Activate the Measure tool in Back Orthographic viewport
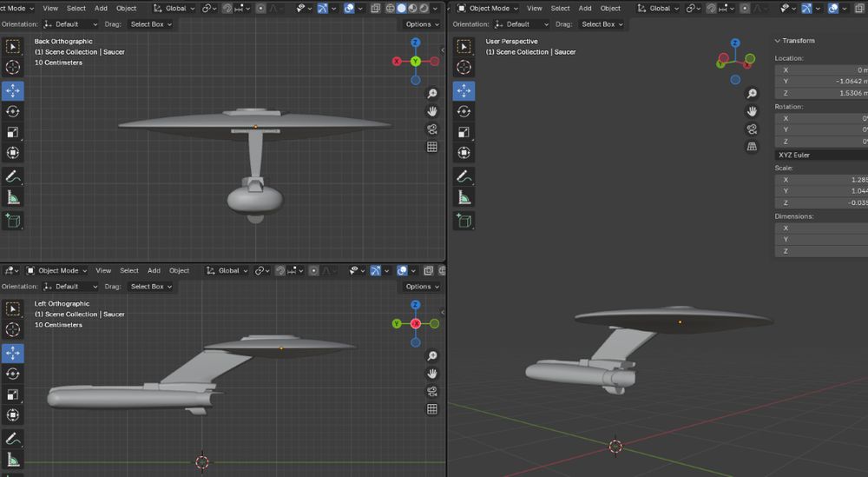 click(x=13, y=197)
